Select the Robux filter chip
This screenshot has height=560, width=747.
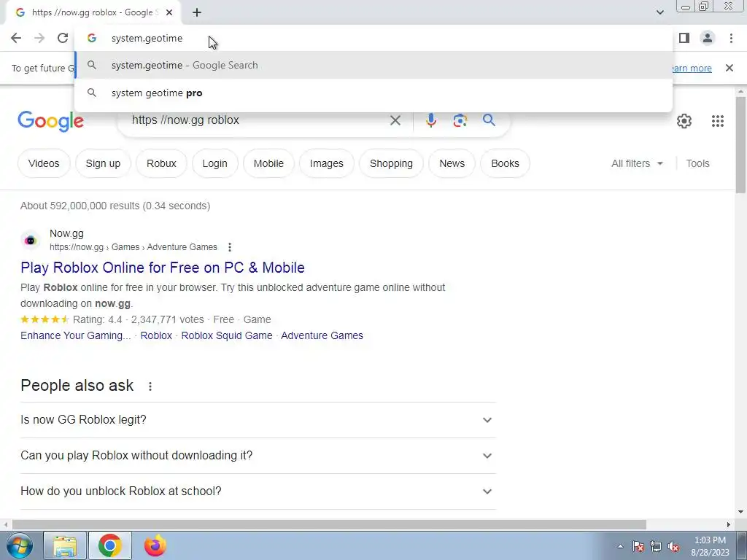coord(161,163)
